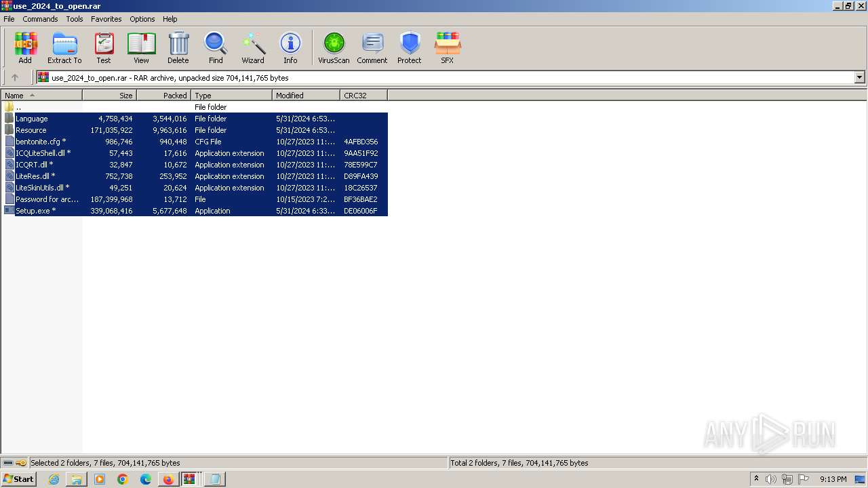Create SFX archive icon

click(x=448, y=47)
